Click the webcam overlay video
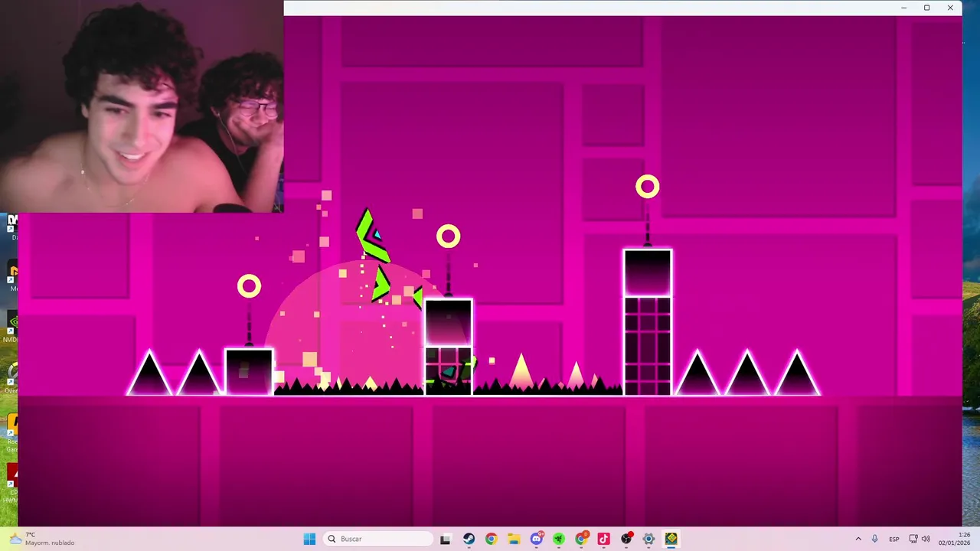The height and width of the screenshot is (551, 980). [x=142, y=106]
